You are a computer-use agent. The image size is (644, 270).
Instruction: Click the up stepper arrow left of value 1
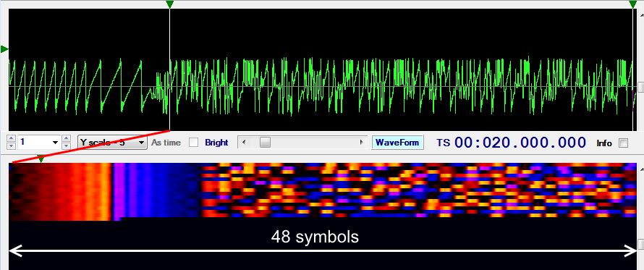pyautogui.click(x=12, y=139)
